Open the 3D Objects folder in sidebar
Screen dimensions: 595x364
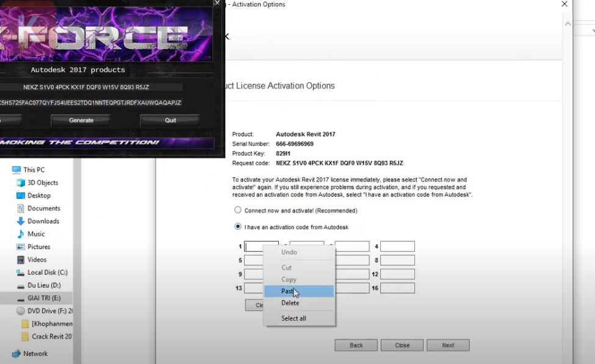(41, 182)
